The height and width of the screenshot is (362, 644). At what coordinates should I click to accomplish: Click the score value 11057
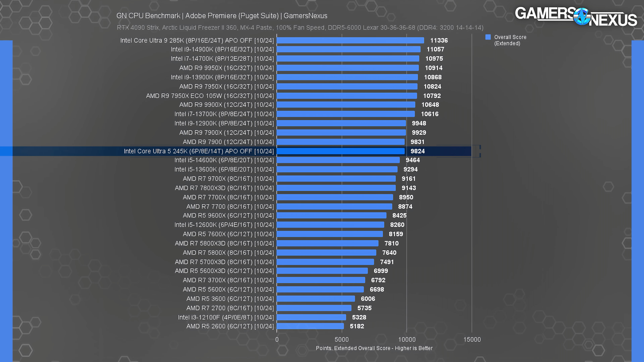(436, 49)
